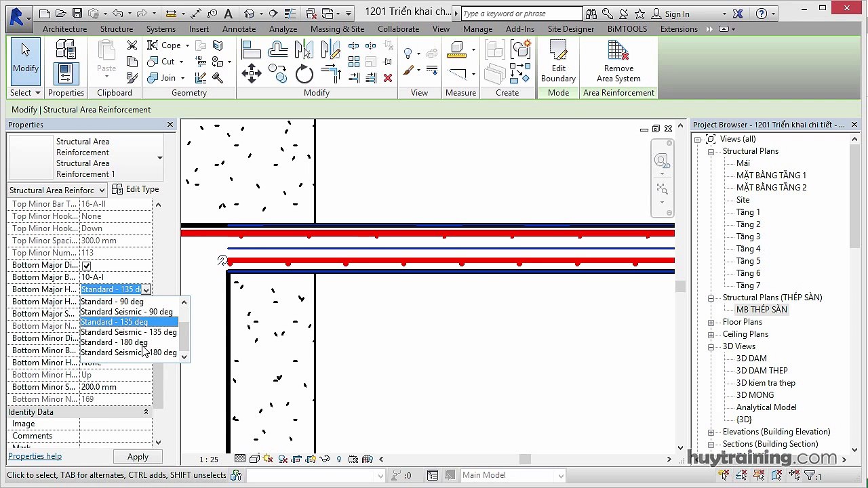
Task: Collapse the Identity Data section
Action: pyautogui.click(x=146, y=412)
